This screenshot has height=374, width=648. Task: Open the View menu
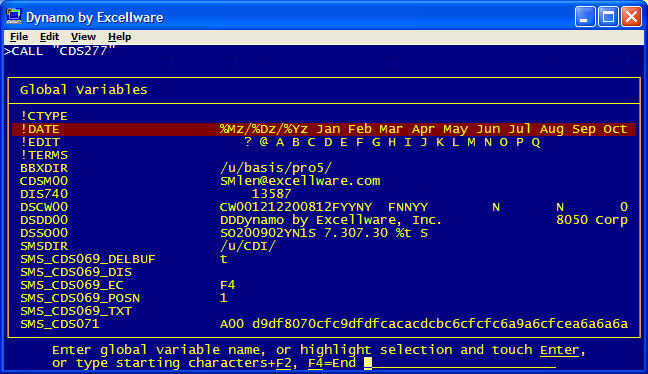point(83,37)
